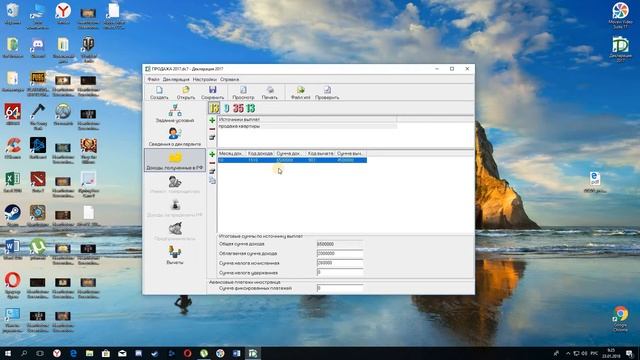Click the Месяц дохода column header
640x360 pixels.
(231, 153)
